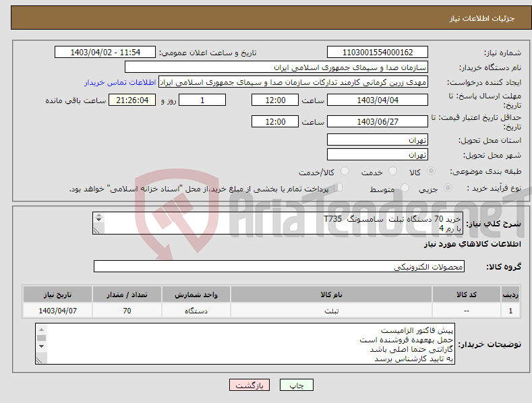The image size is (532, 403).
Task: Click the کد کالا column header
Action: (467, 294)
